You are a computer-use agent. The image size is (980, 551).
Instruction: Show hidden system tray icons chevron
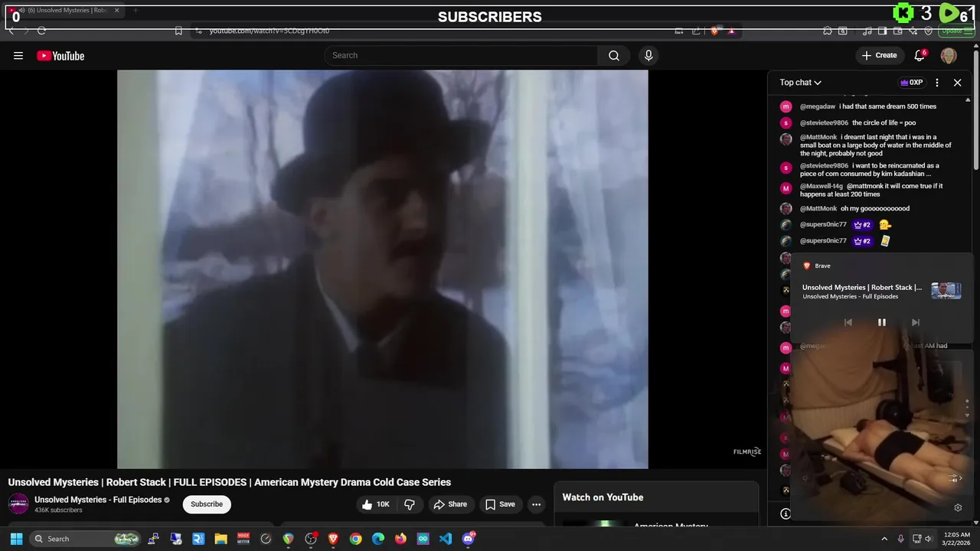(x=884, y=539)
